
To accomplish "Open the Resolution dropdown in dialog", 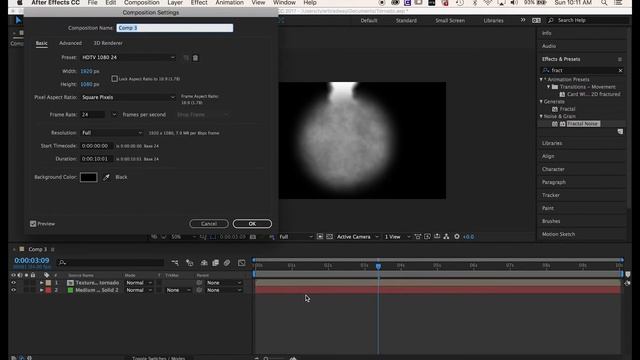I will click(x=112, y=133).
